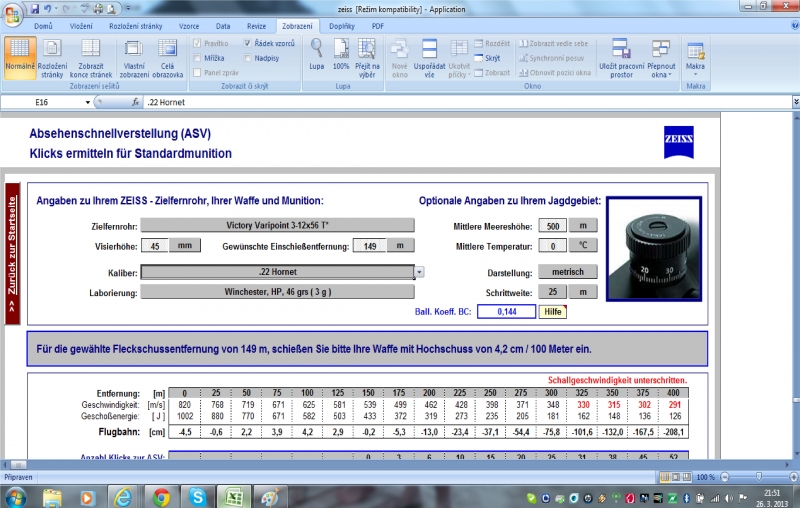Switch status bar to Page Break preview
Viewport: 800px width, 508px height.
[687, 477]
